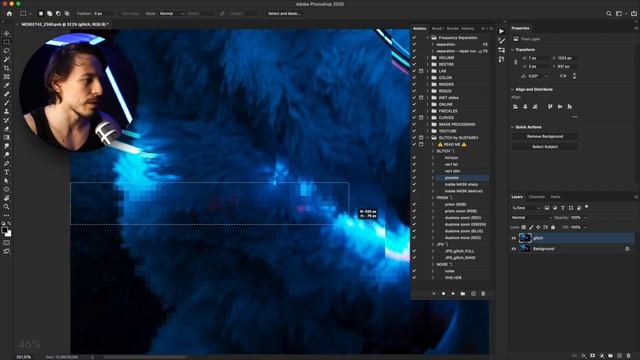
Task: Select the Magic Wand tool
Action: click(x=7, y=60)
